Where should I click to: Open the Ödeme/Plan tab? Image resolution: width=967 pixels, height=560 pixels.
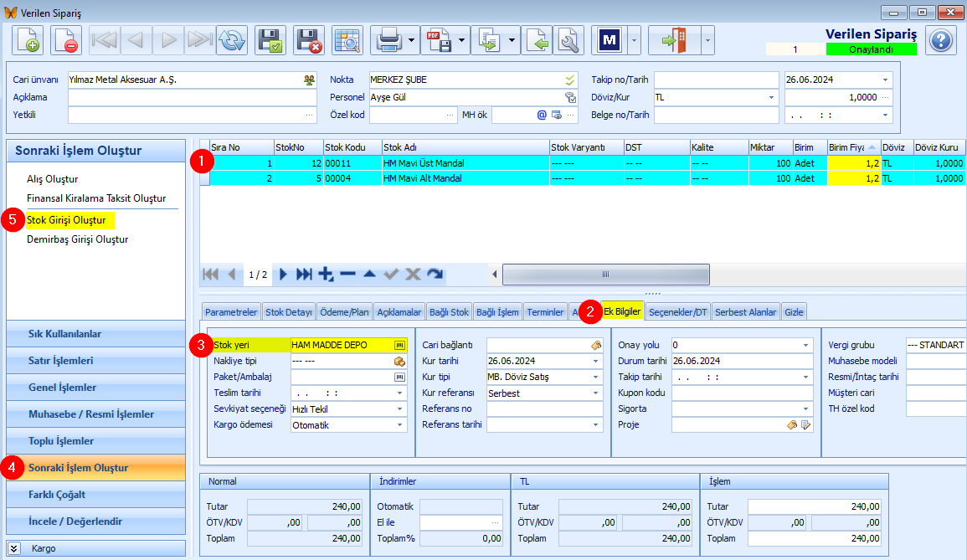tap(344, 312)
